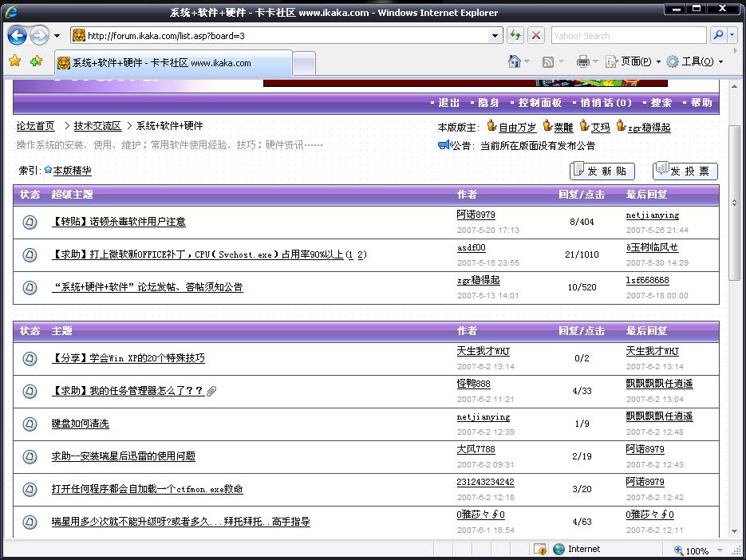Click inside the Yahoo! Search box
This screenshot has width=746, height=560.
coord(627,36)
